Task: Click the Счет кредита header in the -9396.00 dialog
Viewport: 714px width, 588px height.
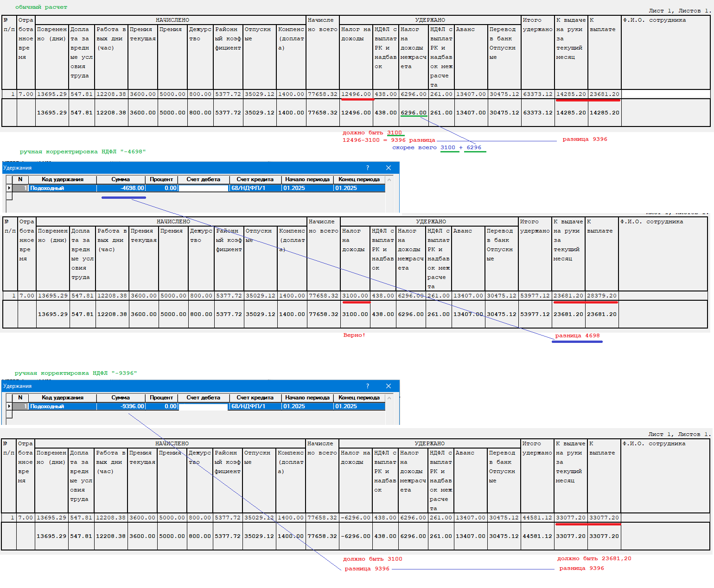Action: pos(255,398)
